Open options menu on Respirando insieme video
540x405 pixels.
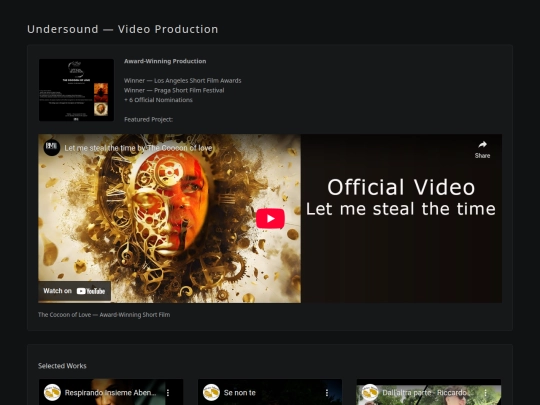[168, 393]
